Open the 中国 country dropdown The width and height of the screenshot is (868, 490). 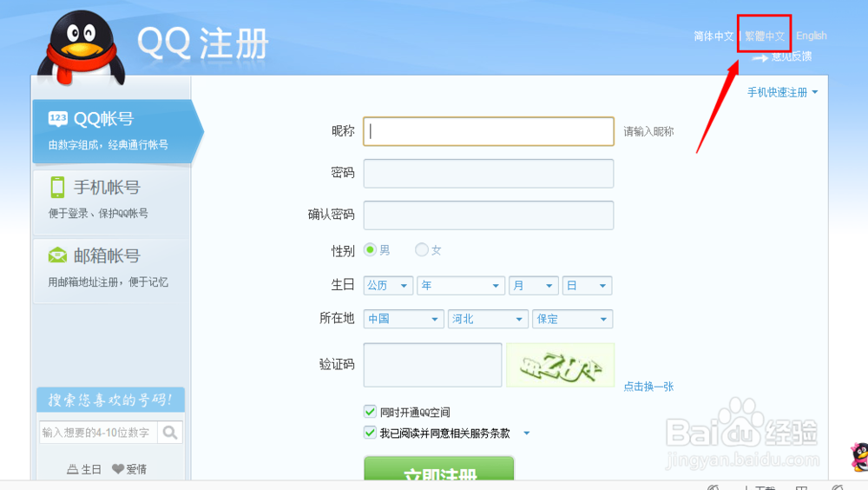pos(404,319)
